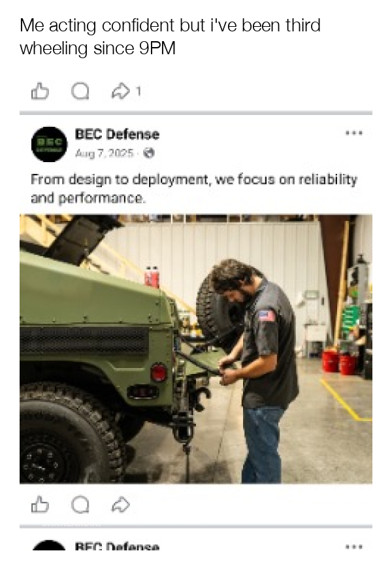Image resolution: width=392 pixels, height=570 pixels.
Task: Open the Aug 7, 2025 timestamp link
Action: pos(105,153)
